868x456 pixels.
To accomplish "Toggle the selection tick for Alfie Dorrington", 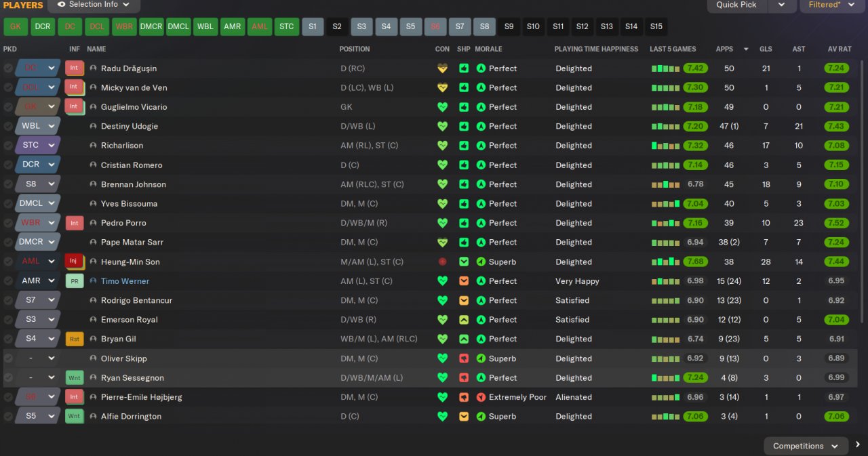I will pos(8,416).
